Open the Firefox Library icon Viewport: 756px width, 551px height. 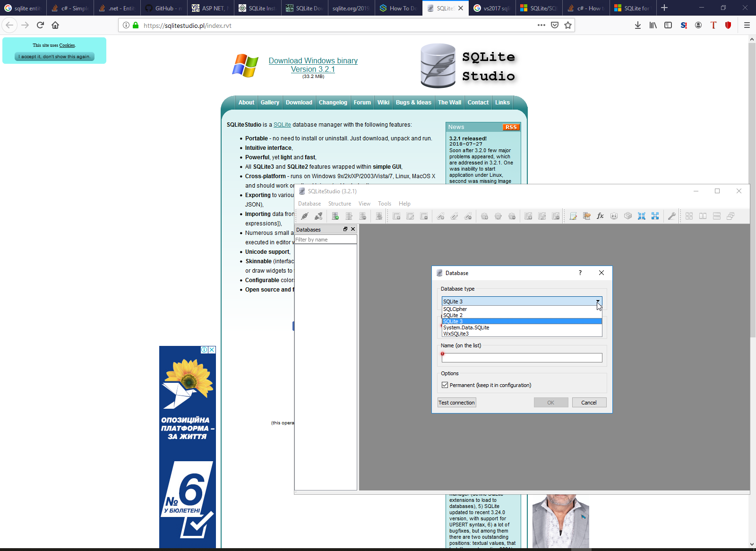653,25
